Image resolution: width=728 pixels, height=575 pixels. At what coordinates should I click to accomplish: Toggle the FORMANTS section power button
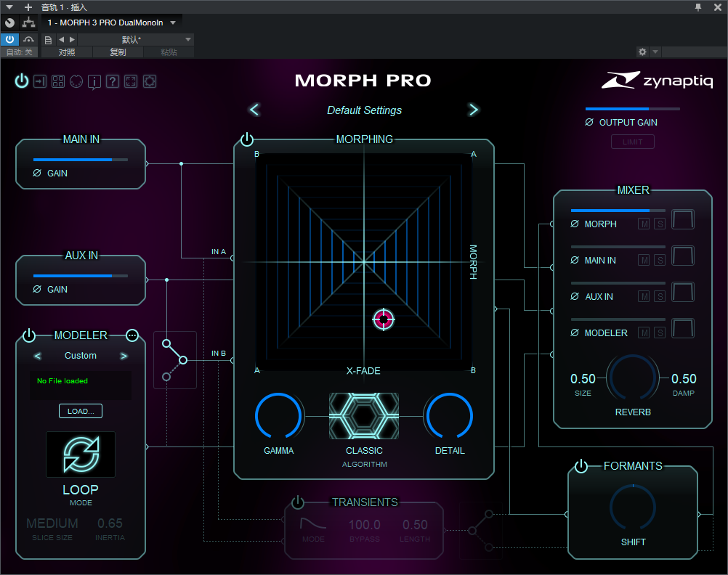(x=581, y=466)
